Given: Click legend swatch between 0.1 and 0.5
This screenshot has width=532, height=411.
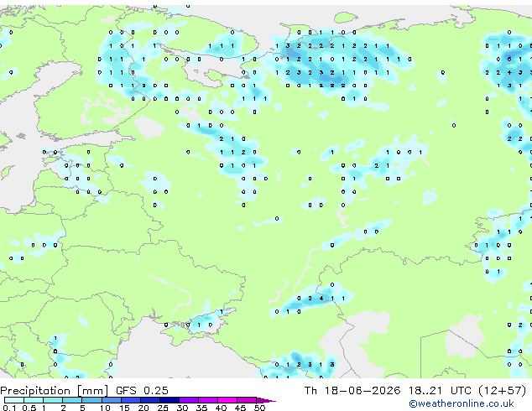Looking at the screenshot, I should (x=14, y=400).
